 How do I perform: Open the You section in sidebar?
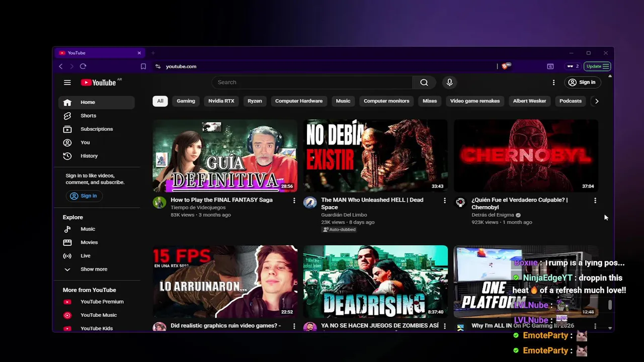pos(97,142)
